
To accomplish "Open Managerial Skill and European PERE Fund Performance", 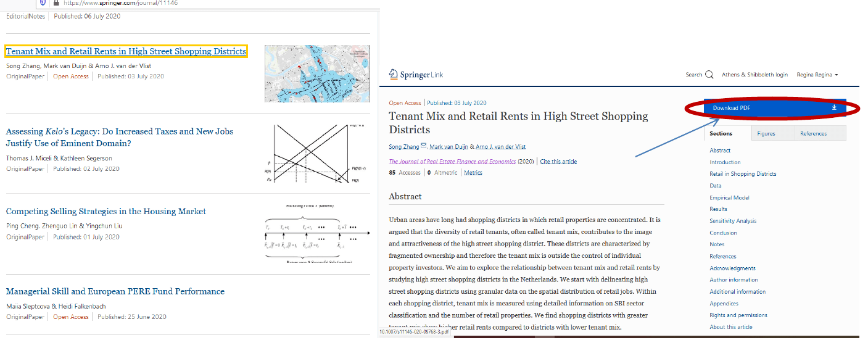I will [x=115, y=292].
